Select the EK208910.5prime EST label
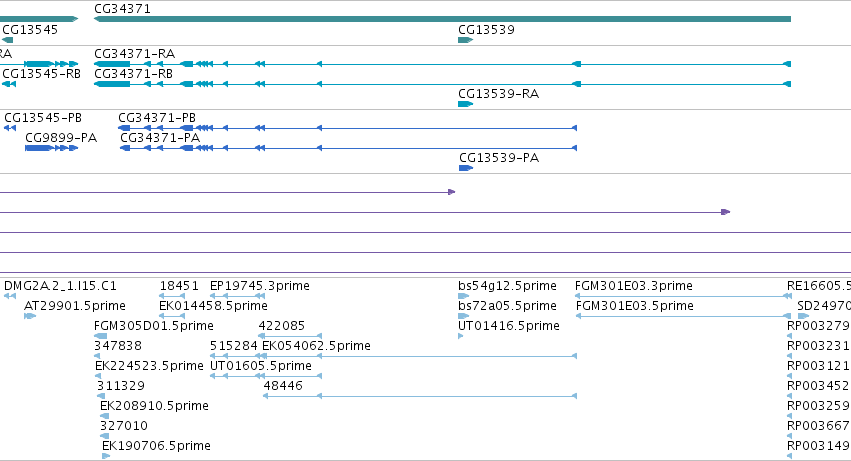This screenshot has width=851, height=461. pos(154,406)
